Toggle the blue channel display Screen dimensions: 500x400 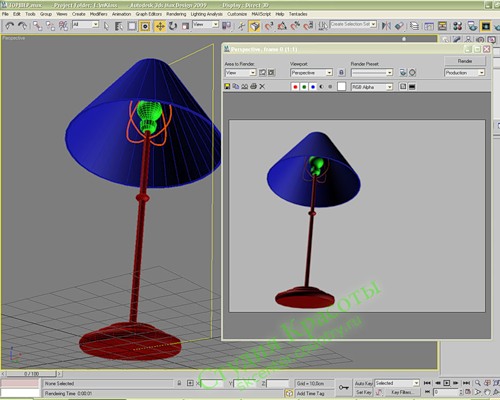tap(313, 87)
